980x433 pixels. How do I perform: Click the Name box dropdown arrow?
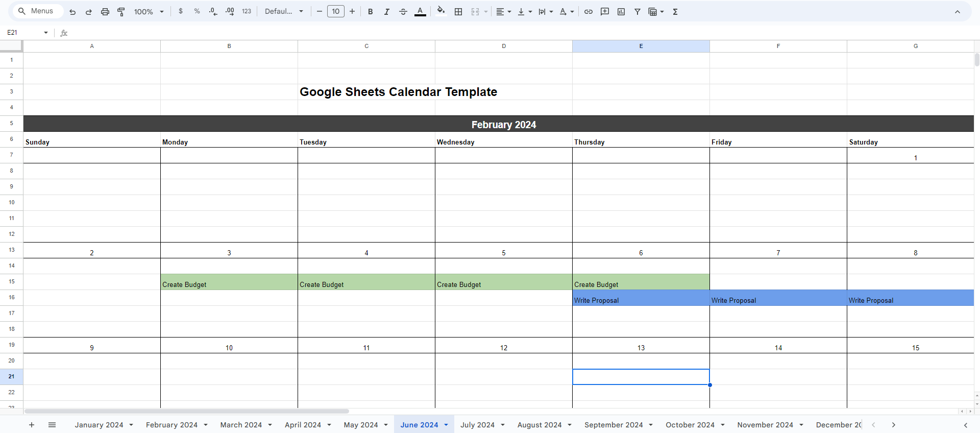point(46,33)
